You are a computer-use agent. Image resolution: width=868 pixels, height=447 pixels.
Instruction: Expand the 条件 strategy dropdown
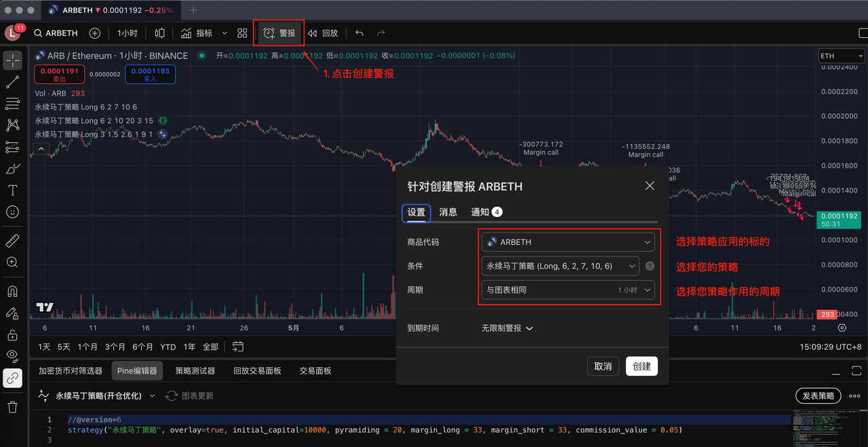[560, 266]
